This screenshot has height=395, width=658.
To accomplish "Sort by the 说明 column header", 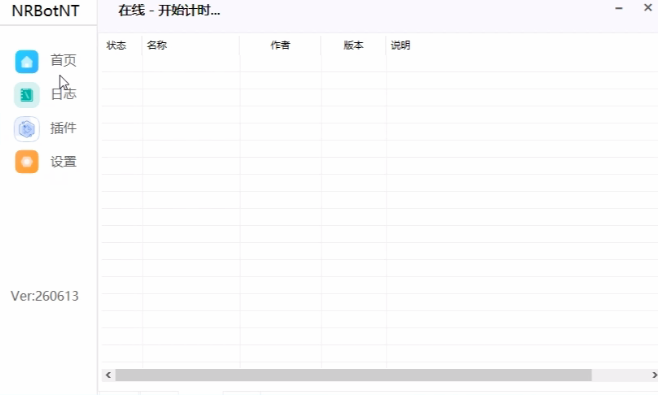I will [x=400, y=45].
